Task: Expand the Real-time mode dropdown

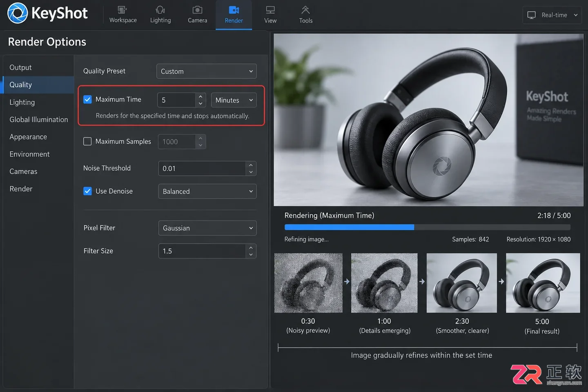Action: point(552,15)
